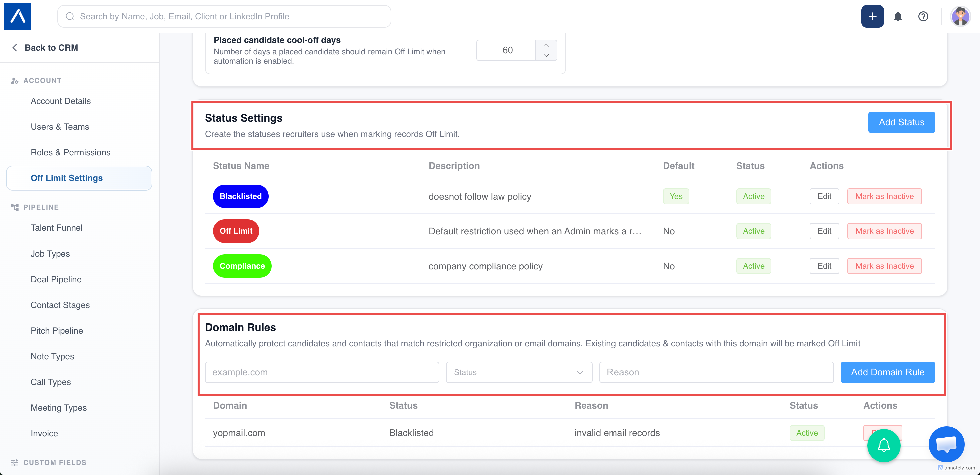Image resolution: width=980 pixels, height=475 pixels.
Task: Click 'doesnot follow law policy' description
Action: tap(480, 196)
